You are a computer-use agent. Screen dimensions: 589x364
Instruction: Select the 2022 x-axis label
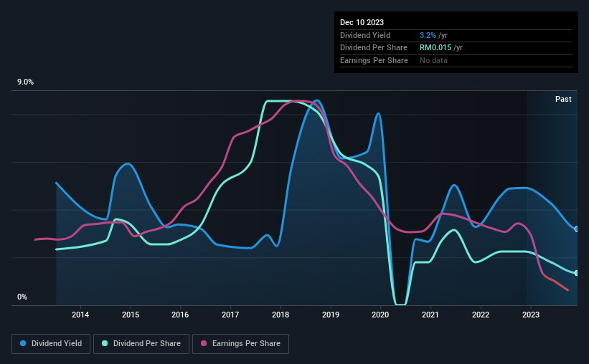tap(481, 315)
